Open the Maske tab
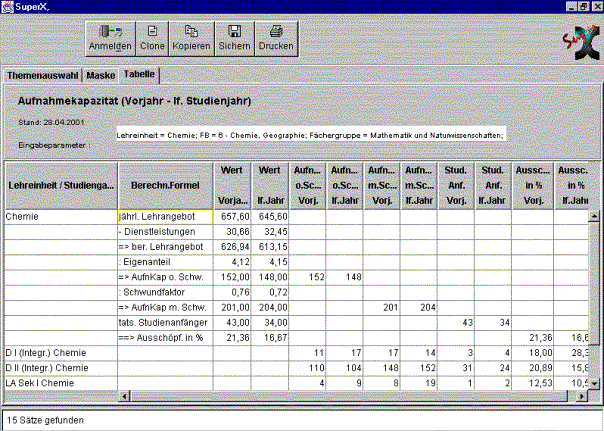This screenshot has height=431, width=604. pos(100,75)
